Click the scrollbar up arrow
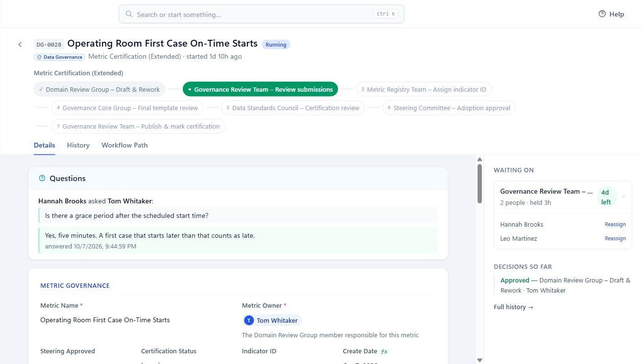 pyautogui.click(x=479, y=159)
